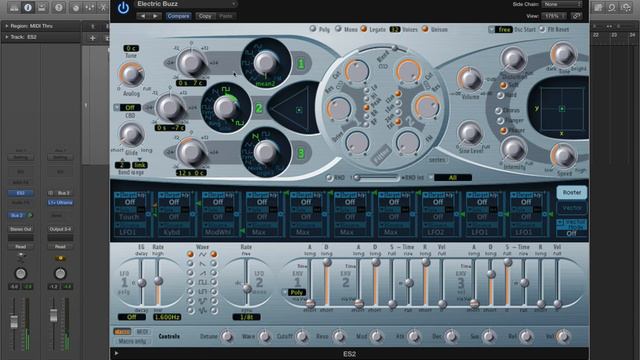
Task: Select Legato keyboard mode
Action: [364, 29]
